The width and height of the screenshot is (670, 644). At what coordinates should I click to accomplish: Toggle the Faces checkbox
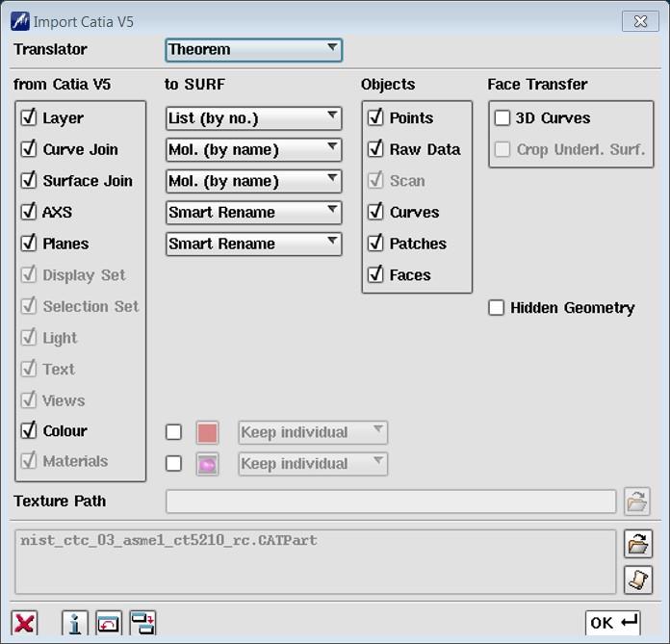pyautogui.click(x=375, y=274)
